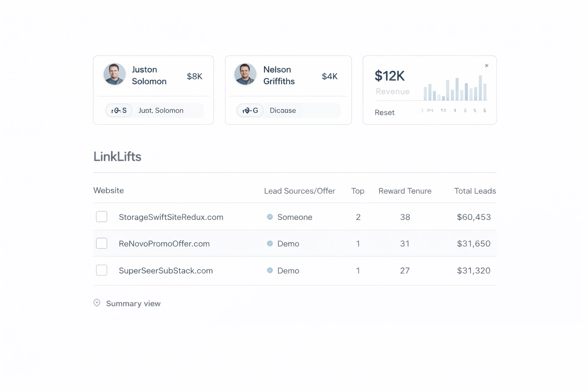Image resolution: width=588 pixels, height=392 pixels.
Task: Open the LinkLifts heading
Action: point(117,156)
